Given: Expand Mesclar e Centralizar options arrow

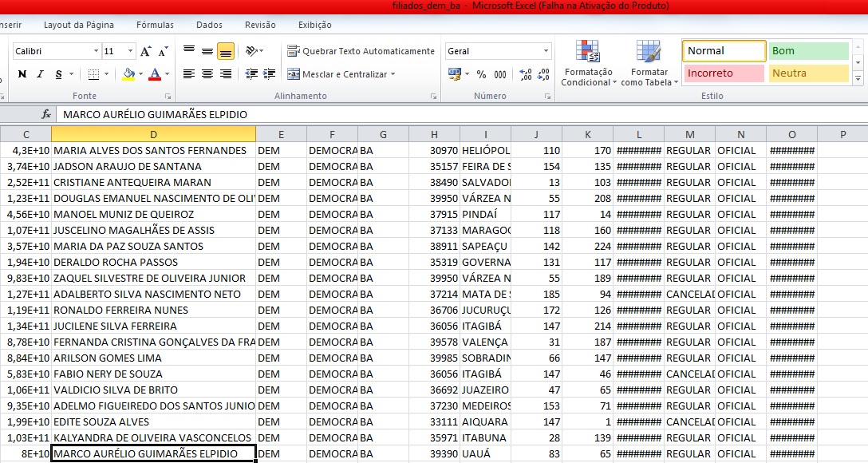Looking at the screenshot, I should [x=393, y=74].
